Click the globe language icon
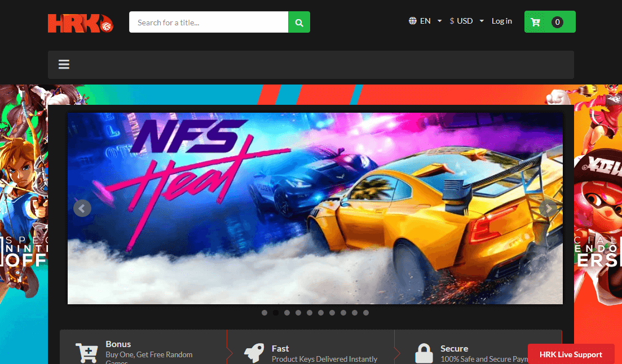 [413, 21]
